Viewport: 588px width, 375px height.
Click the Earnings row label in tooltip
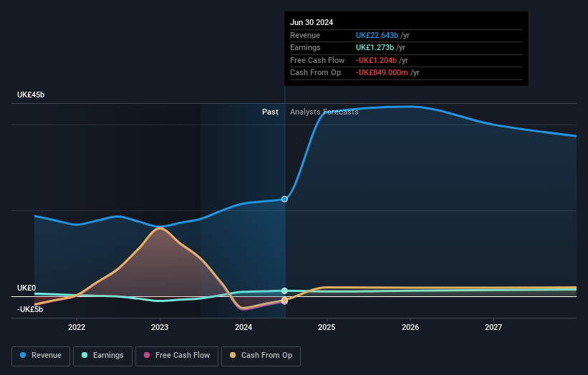point(305,47)
